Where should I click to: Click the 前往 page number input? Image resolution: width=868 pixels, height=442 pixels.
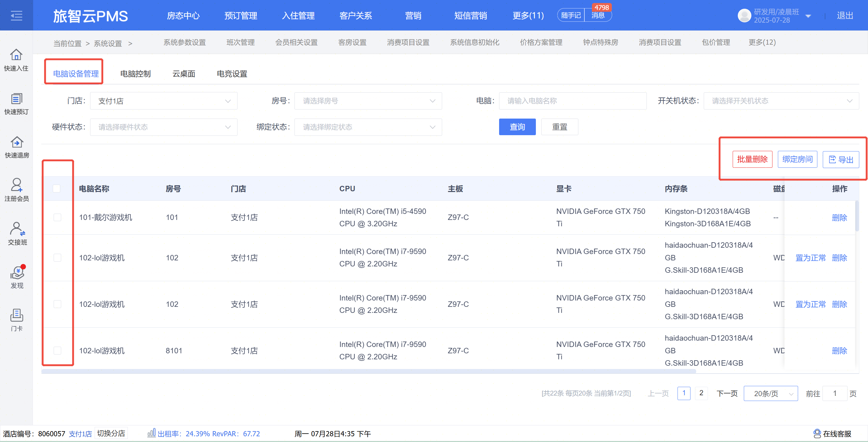click(835, 393)
